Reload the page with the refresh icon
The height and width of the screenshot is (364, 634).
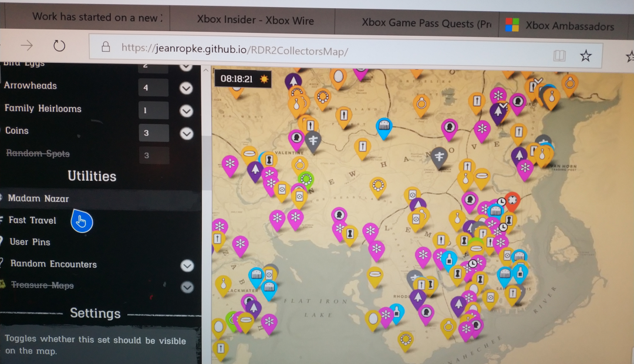(x=59, y=46)
